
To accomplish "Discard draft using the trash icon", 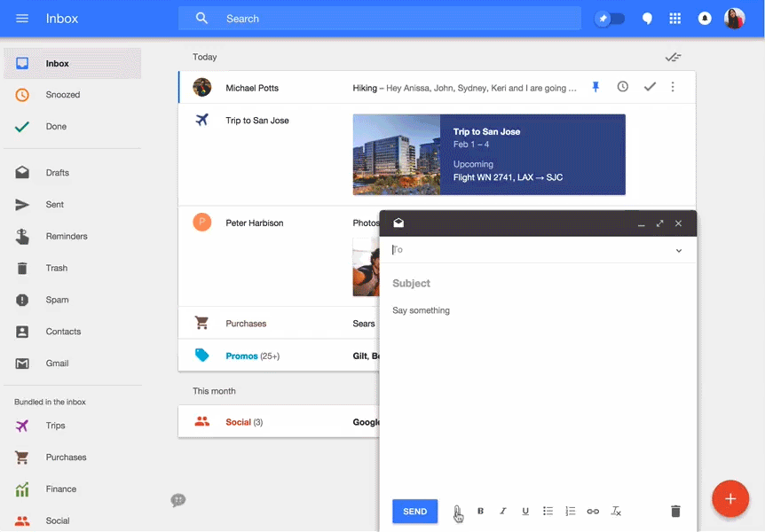I will (675, 512).
